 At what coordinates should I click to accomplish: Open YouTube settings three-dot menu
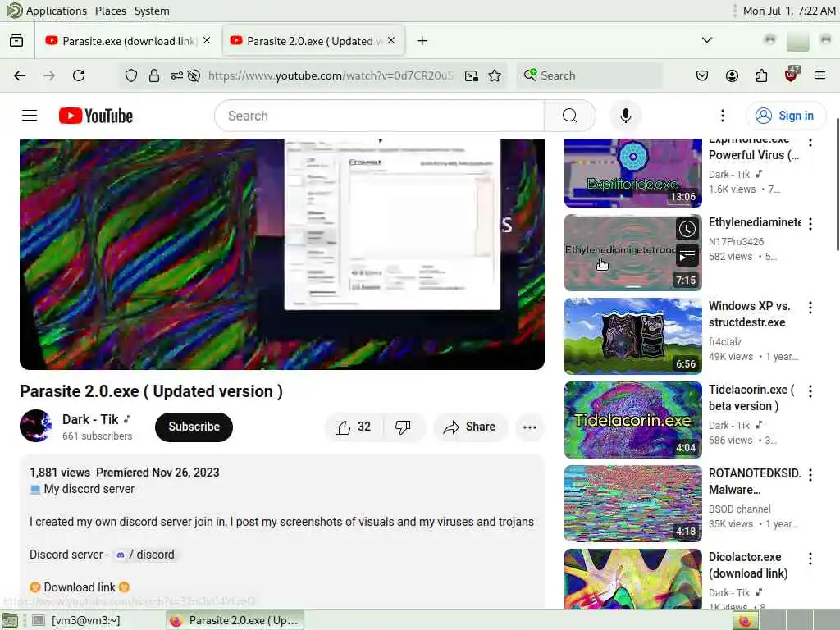coord(722,116)
